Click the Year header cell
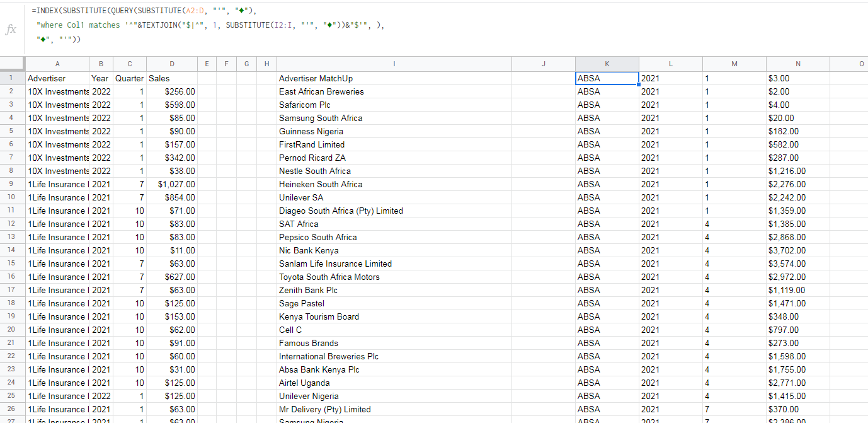The width and height of the screenshot is (868, 423). coord(101,78)
